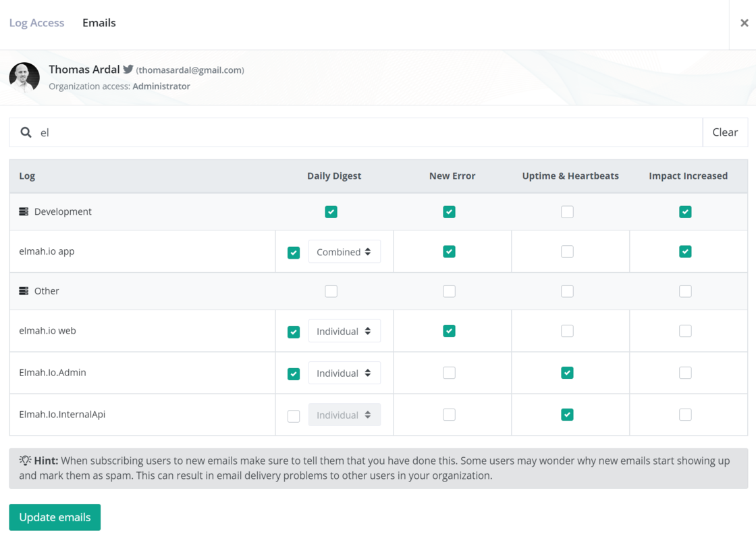Click the New Error column header

(x=452, y=176)
